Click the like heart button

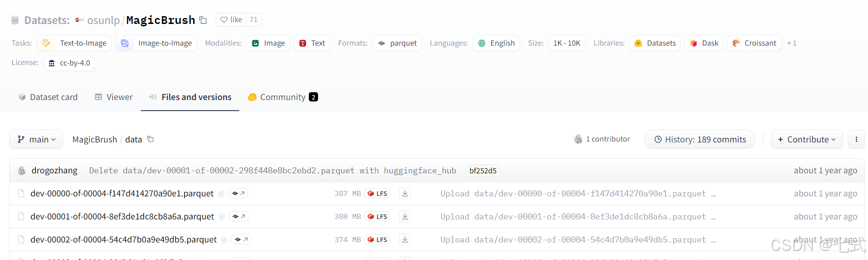(231, 20)
